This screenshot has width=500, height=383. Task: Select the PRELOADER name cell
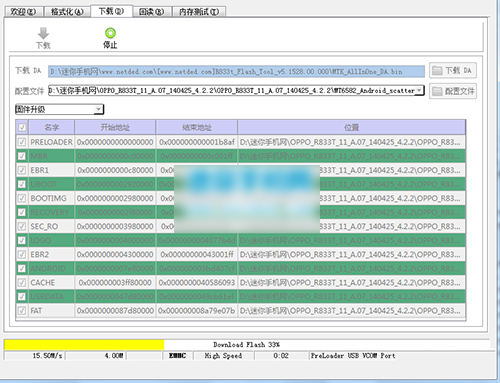tap(52, 142)
